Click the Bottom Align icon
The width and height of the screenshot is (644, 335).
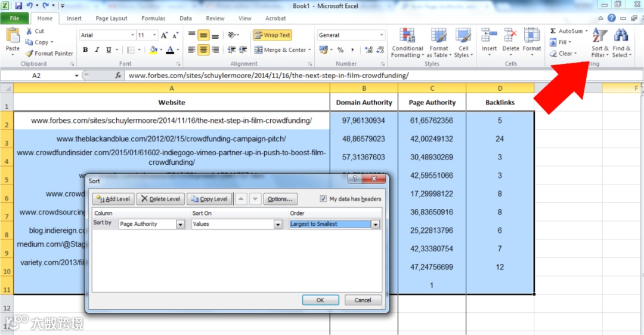215,35
